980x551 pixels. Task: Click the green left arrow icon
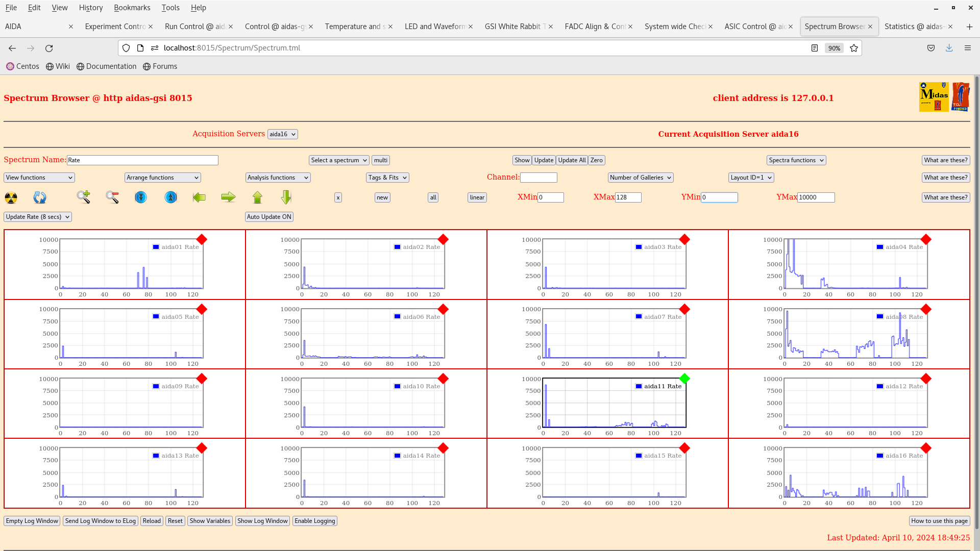coord(199,197)
